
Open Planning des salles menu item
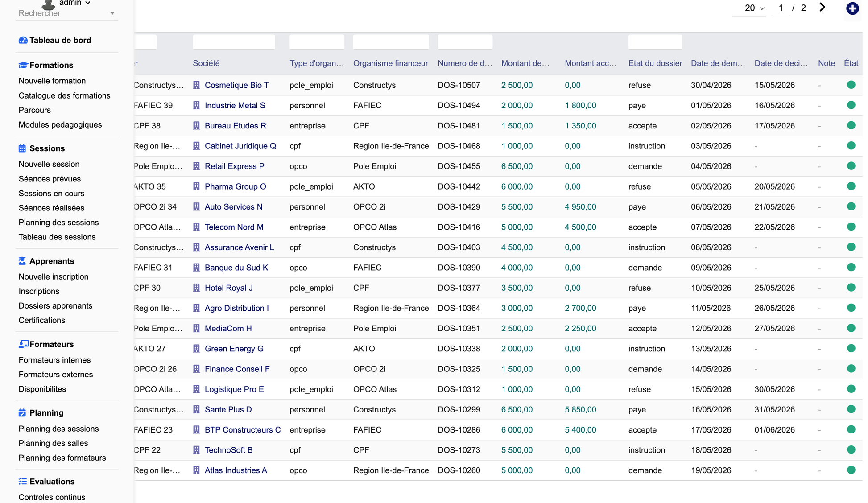point(54,443)
